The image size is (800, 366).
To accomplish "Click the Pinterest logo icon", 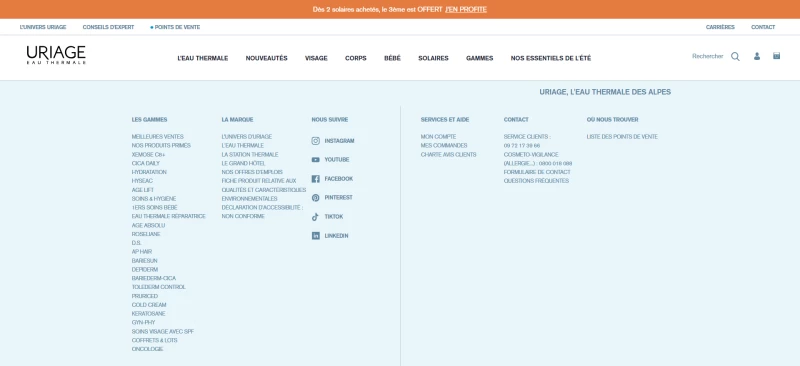I will [x=316, y=198].
